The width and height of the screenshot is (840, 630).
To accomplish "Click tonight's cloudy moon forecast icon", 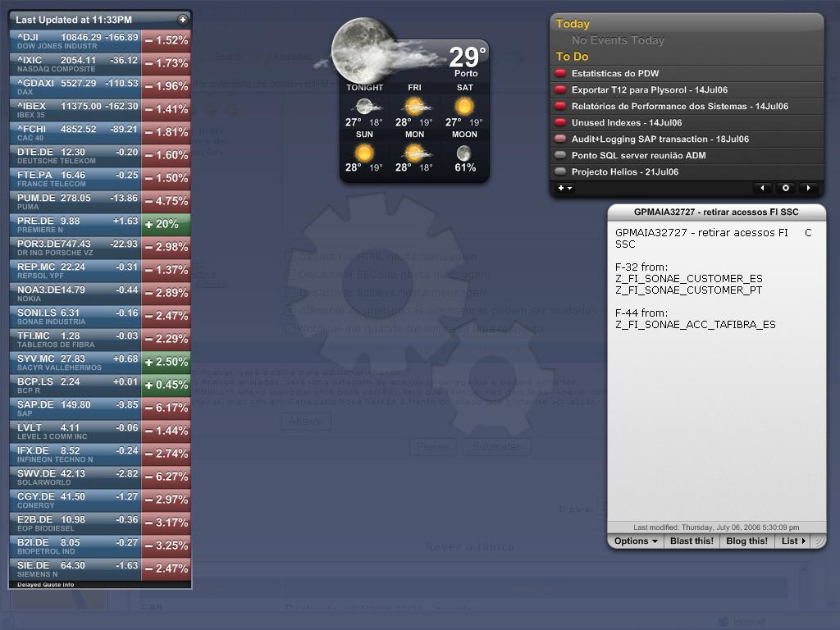I will (x=364, y=105).
